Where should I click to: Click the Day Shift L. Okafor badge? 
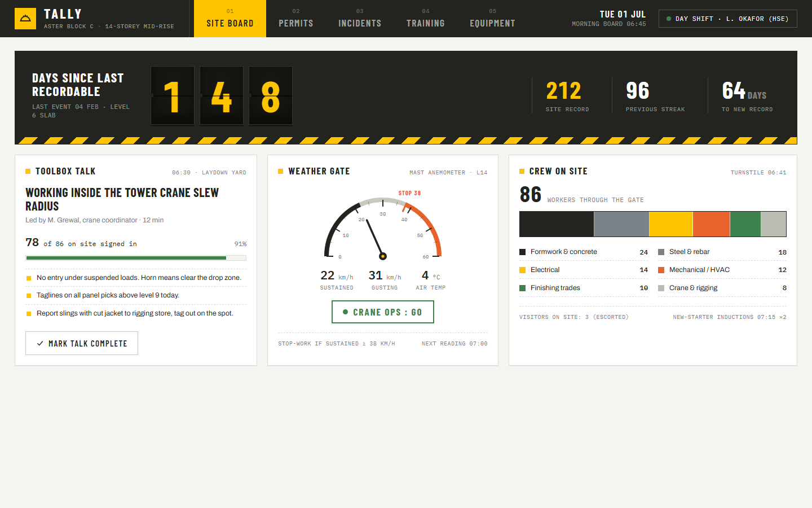point(728,19)
